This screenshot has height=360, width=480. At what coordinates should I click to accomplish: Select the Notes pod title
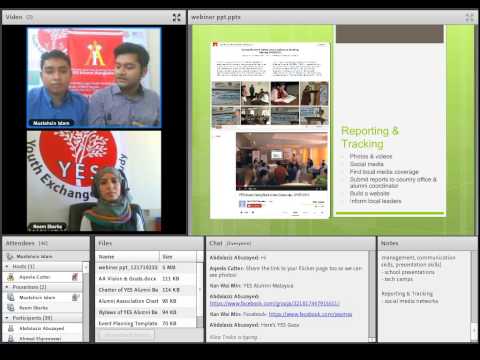click(390, 243)
